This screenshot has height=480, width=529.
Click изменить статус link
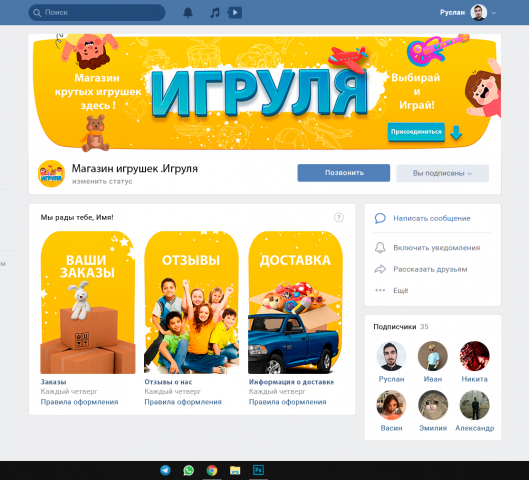tap(102, 181)
